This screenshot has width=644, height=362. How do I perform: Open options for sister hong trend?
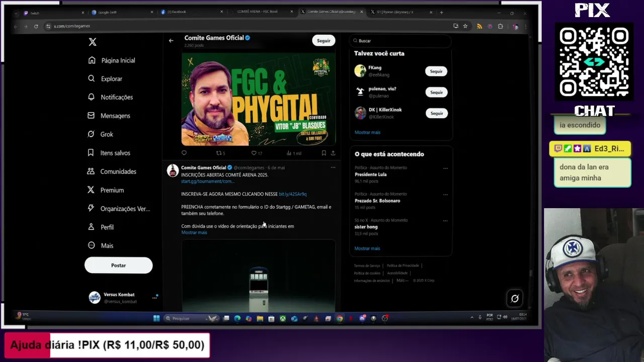coord(445,221)
